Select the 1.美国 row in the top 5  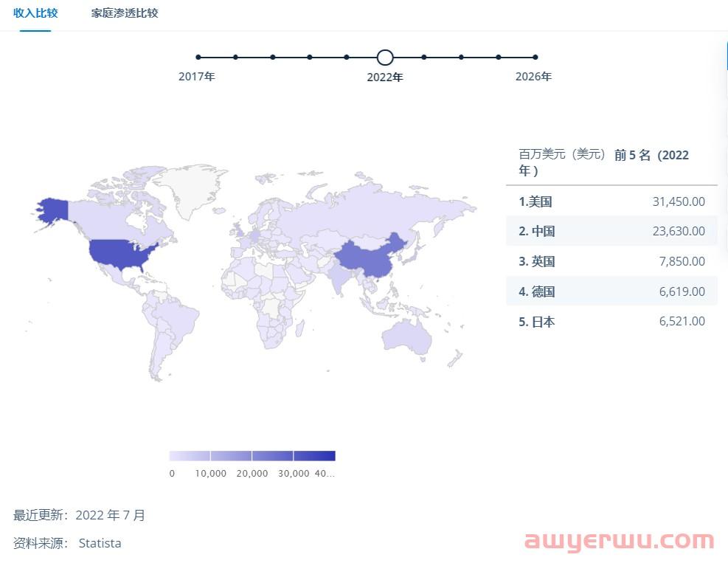pos(611,201)
